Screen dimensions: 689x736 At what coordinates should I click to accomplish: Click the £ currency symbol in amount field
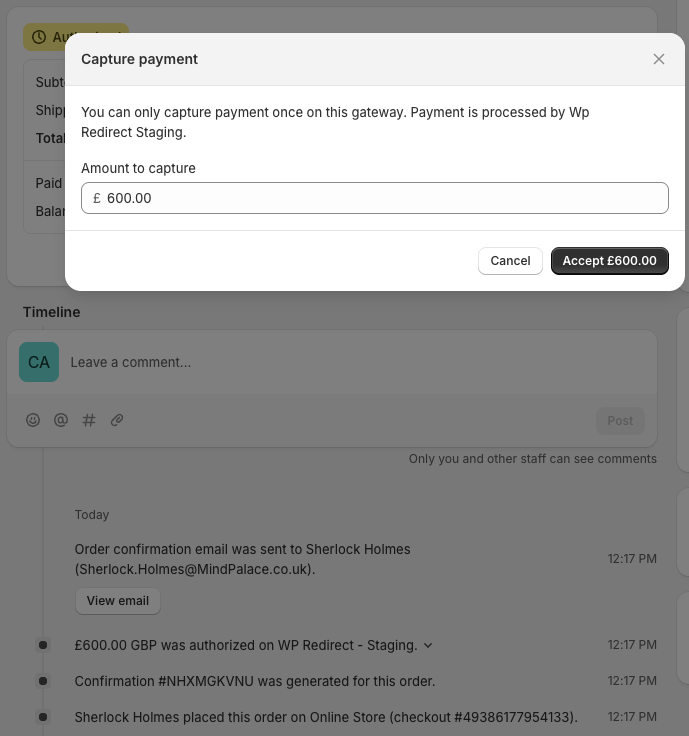pos(97,198)
